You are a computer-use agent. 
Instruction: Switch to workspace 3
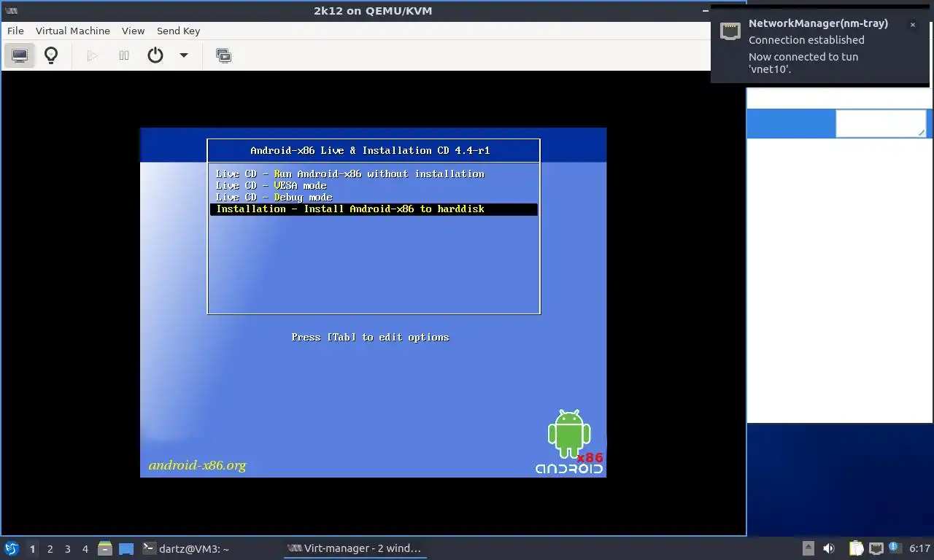pos(67,549)
